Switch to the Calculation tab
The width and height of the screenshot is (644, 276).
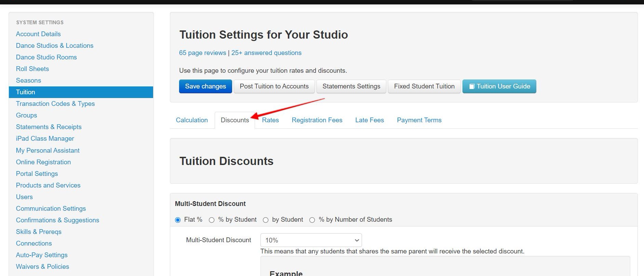point(192,120)
